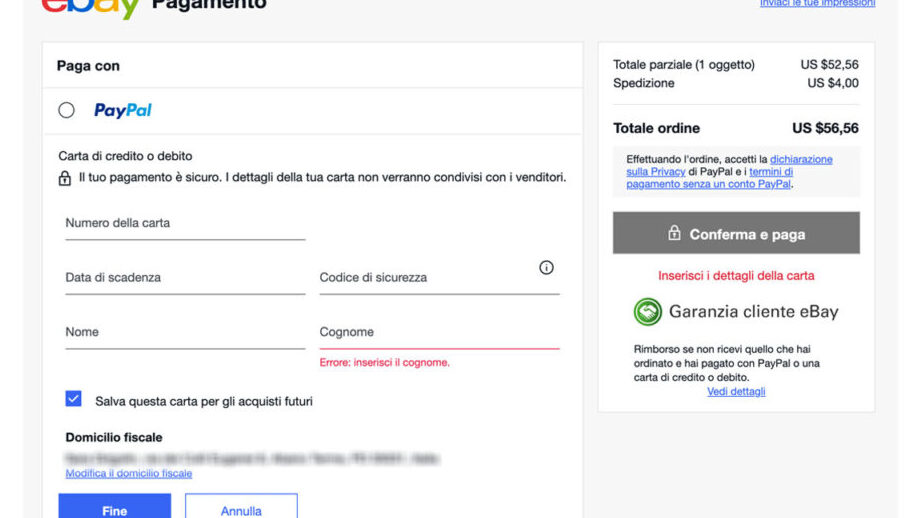Click the Cognome input field

pyautogui.click(x=439, y=333)
